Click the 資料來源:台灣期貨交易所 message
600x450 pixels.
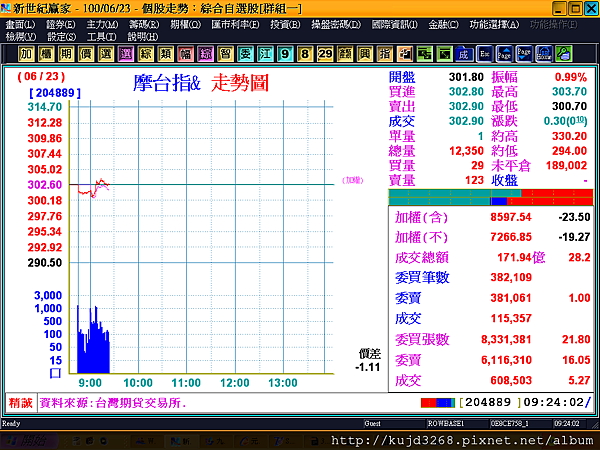[x=113, y=403]
